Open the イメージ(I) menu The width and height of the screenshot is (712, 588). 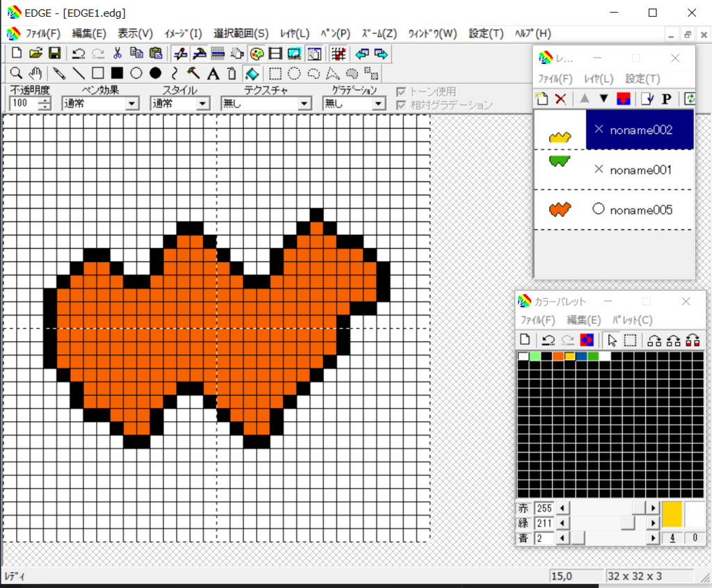pyautogui.click(x=183, y=33)
